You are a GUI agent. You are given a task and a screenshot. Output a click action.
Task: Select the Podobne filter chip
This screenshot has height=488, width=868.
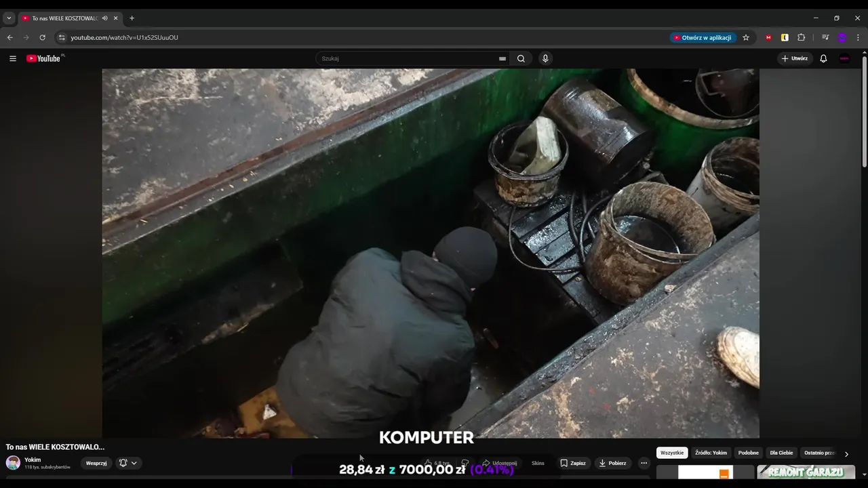[x=749, y=453]
